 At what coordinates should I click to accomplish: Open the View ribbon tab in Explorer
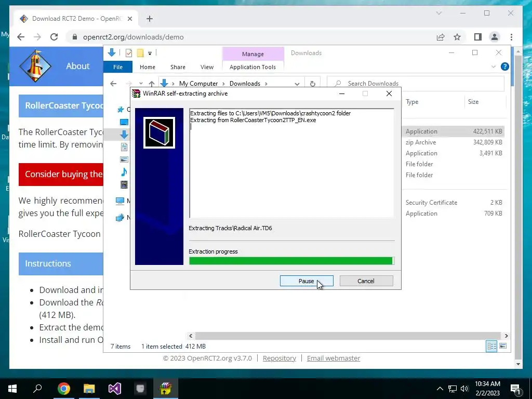tap(207, 67)
